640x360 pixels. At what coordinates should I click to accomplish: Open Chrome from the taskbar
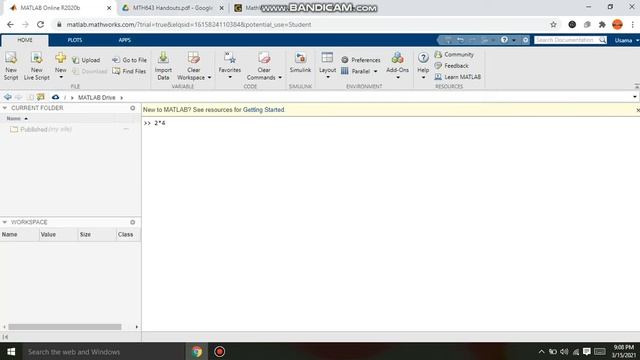197,351
